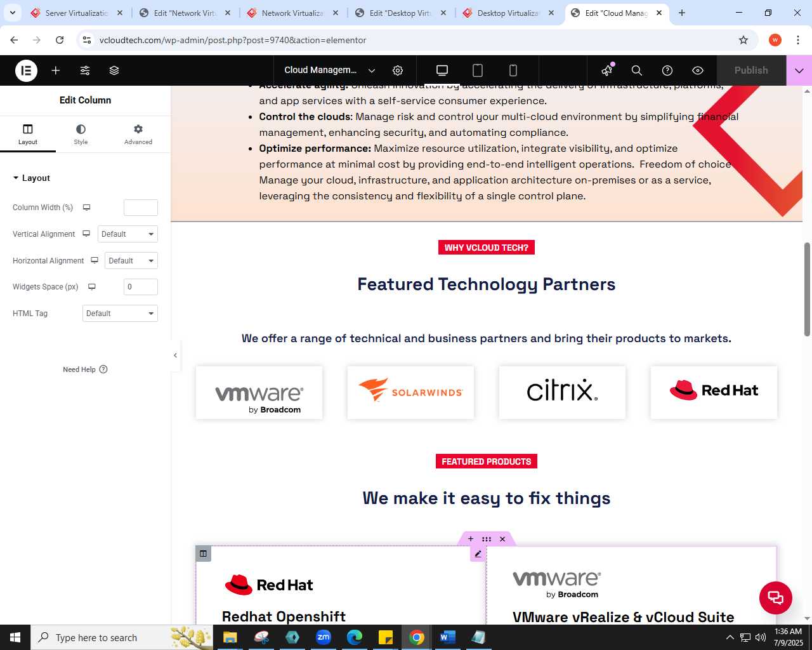The image size is (812, 650).
Task: Click section handle delete X icon
Action: coord(502,539)
